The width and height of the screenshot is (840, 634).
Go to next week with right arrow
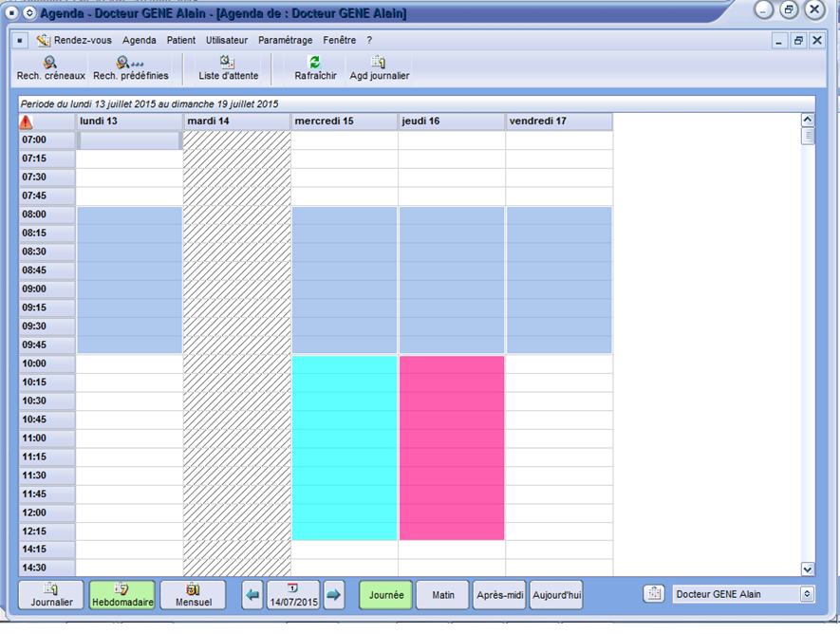[x=333, y=595]
